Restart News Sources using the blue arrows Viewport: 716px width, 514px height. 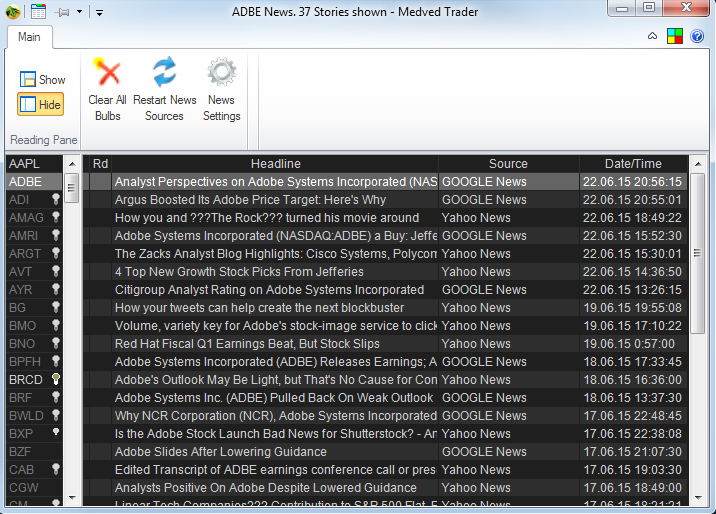click(164, 72)
